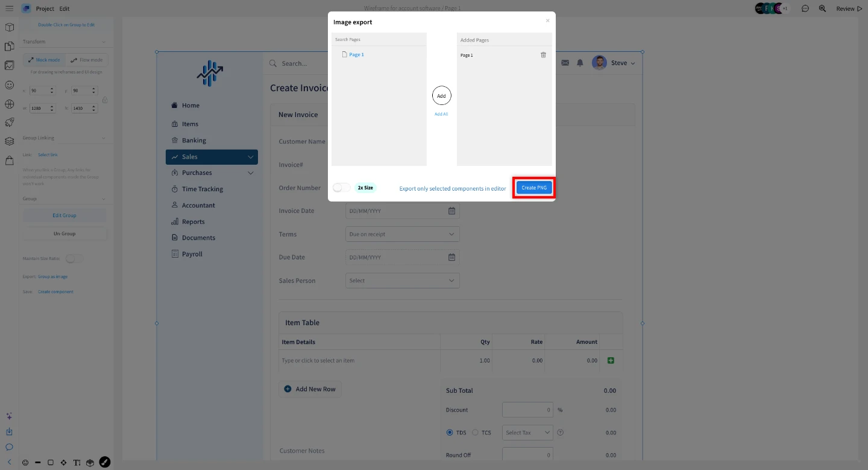This screenshot has width=868, height=470.
Task: Click the Add All link
Action: coord(441,114)
